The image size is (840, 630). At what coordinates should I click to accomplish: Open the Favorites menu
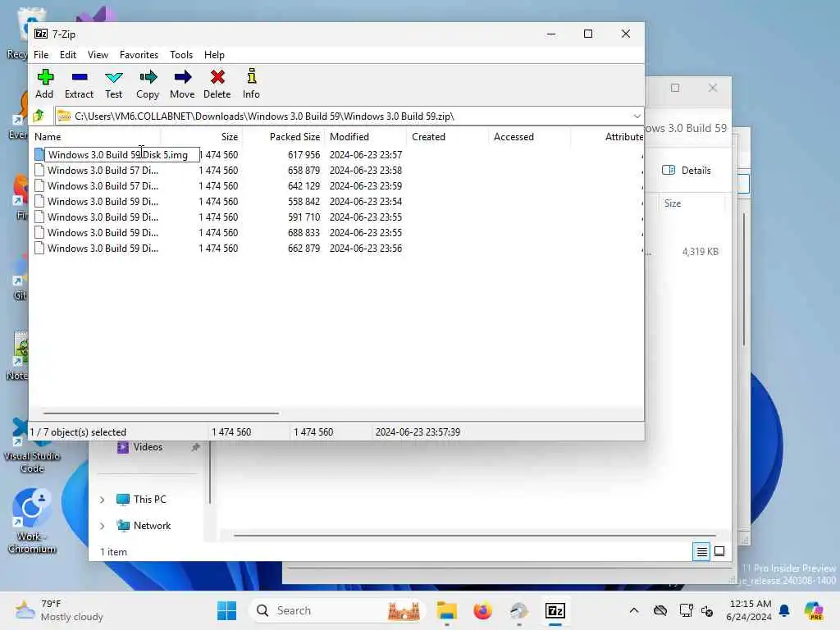click(x=139, y=55)
